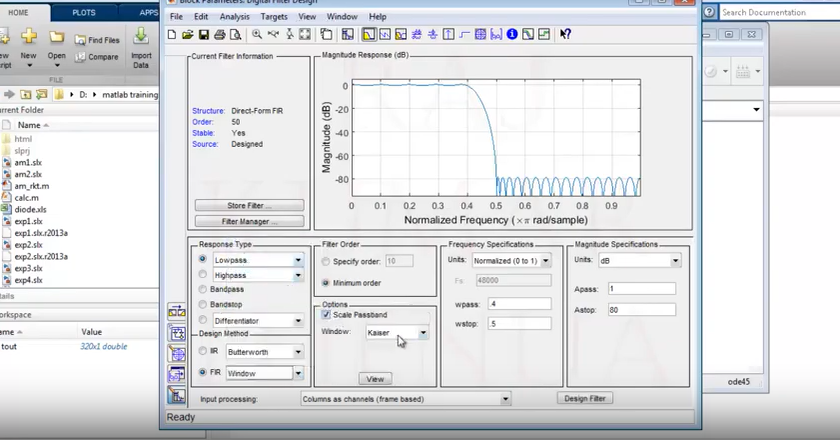Click the Filter Manager button
This screenshot has width=840, height=440.
pyautogui.click(x=249, y=221)
